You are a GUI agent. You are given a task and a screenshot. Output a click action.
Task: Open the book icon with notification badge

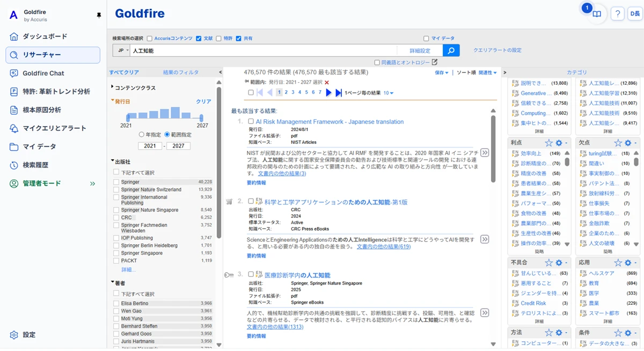(x=596, y=14)
